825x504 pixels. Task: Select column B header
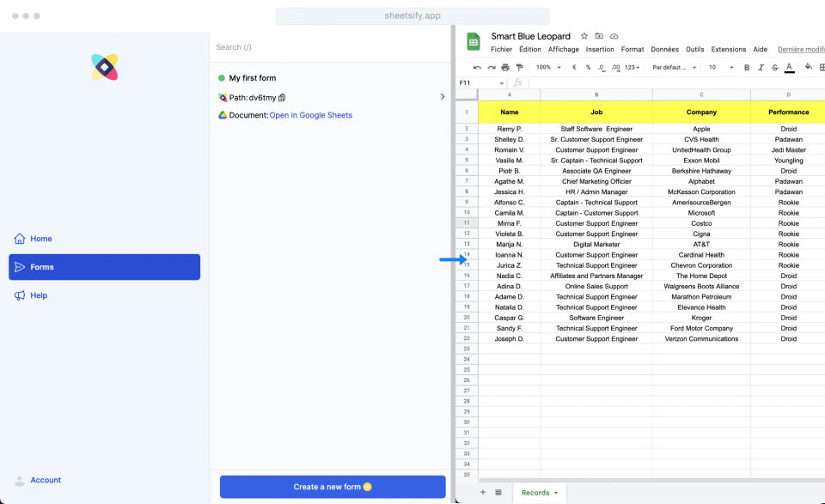click(596, 94)
